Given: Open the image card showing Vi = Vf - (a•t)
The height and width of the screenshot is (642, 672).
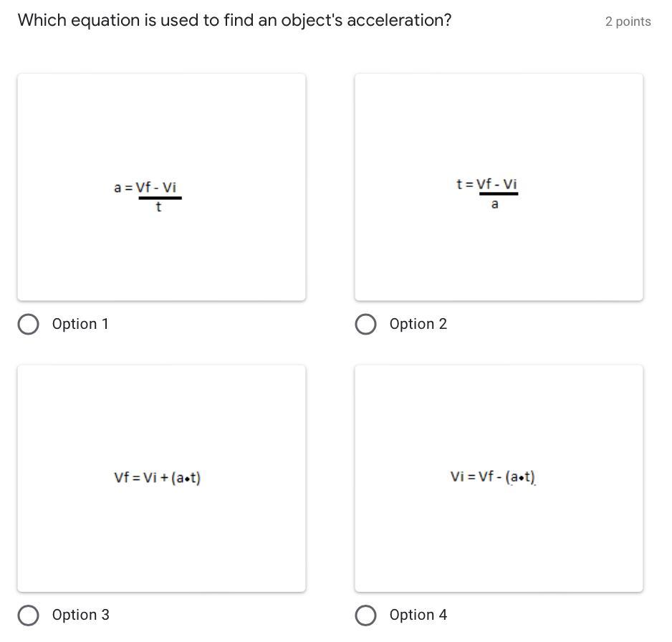Looking at the screenshot, I should point(499,479).
